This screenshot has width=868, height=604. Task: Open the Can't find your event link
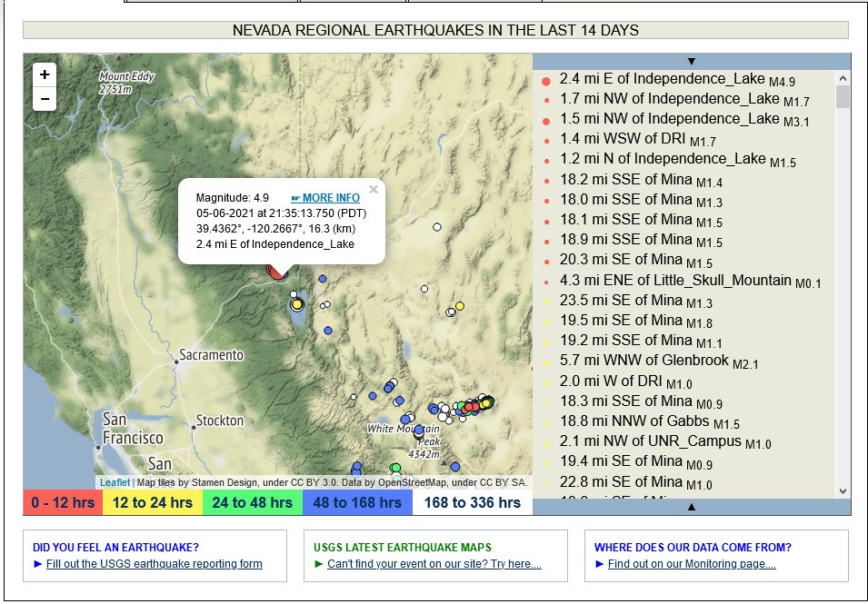click(x=434, y=564)
